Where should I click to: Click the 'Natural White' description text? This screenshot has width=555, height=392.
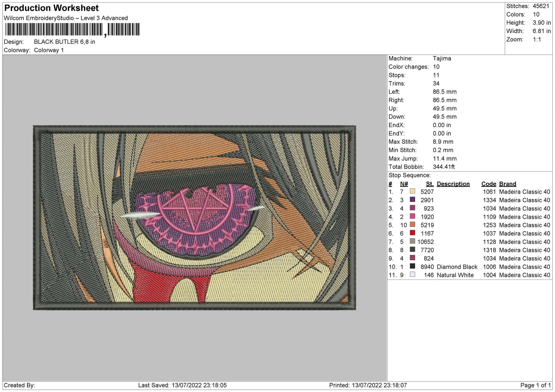(455, 275)
